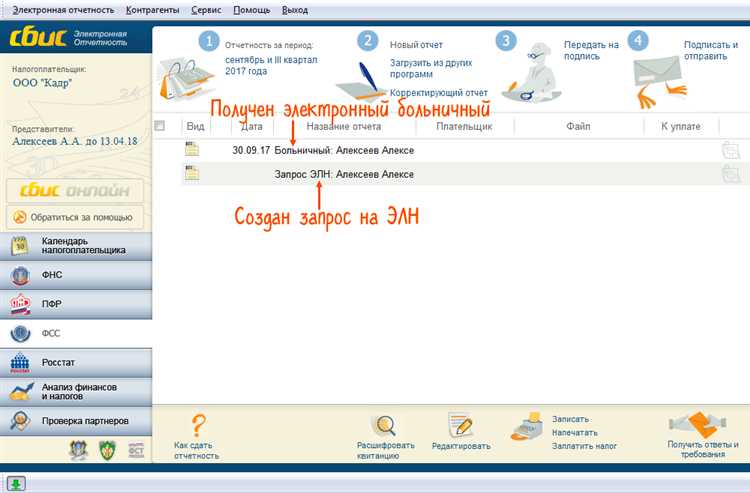This screenshot has width=750, height=493.
Task: Click the document icon of the Больничный row
Action: [x=192, y=149]
